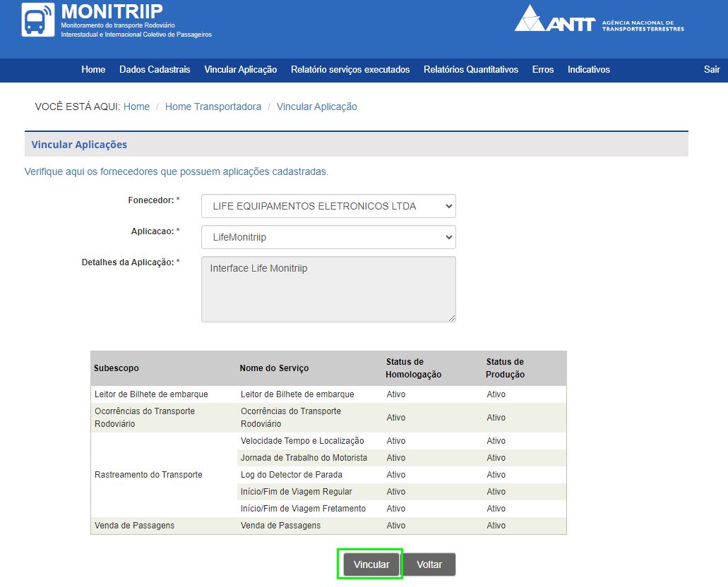Follow the Home breadcrumb link
Viewport: 728px width, 587px height.
click(x=136, y=107)
